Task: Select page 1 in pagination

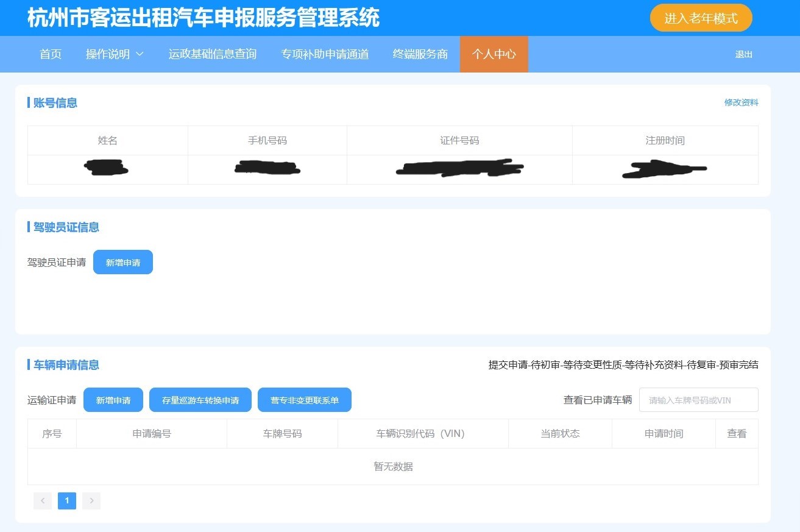Action: pyautogui.click(x=67, y=501)
